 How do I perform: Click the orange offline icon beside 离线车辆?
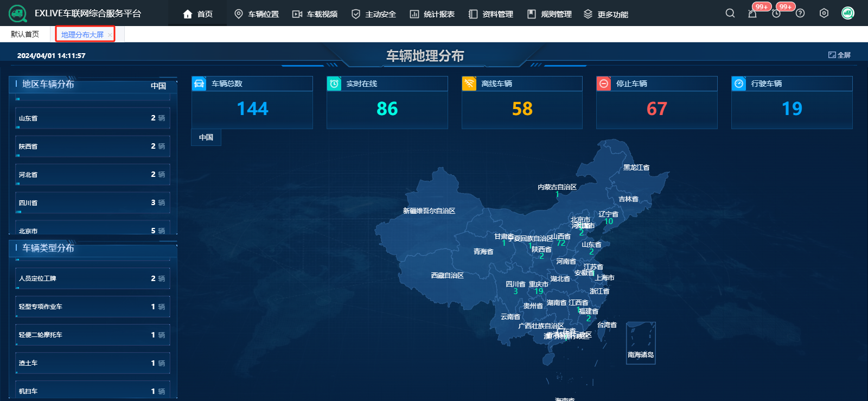(469, 84)
